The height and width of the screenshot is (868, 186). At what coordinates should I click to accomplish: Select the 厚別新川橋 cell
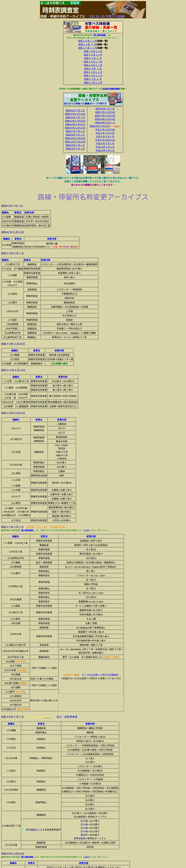[x=52, y=245]
